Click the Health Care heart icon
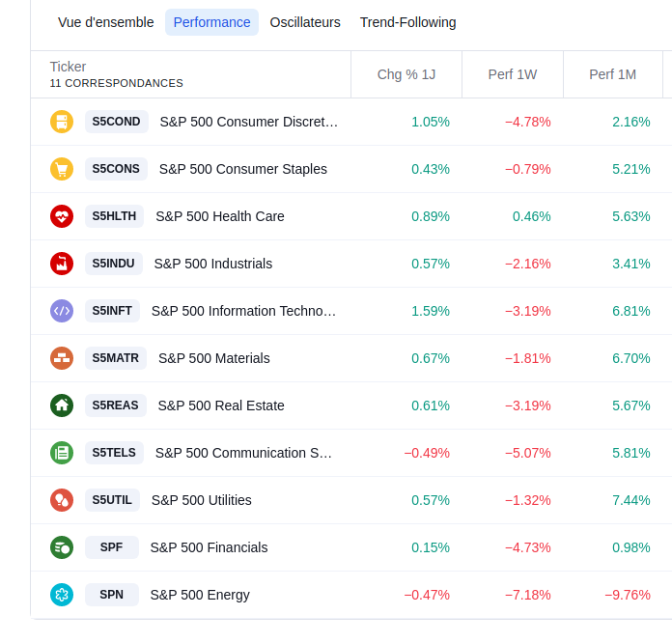Image resolution: width=672 pixels, height=643 pixels. (x=62, y=216)
